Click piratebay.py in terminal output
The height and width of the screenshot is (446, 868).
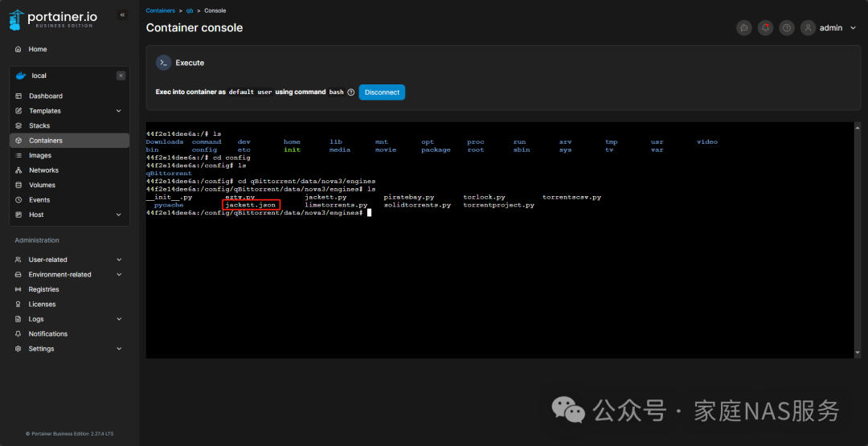pos(409,197)
